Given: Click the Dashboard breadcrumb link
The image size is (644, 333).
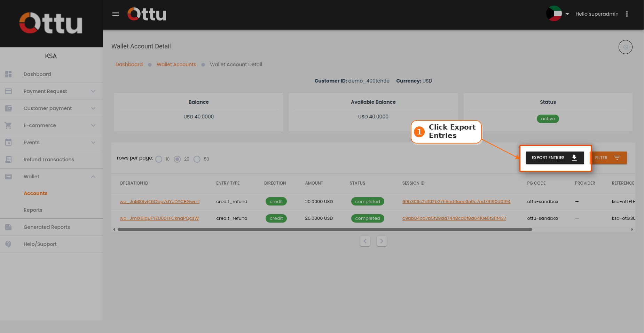Looking at the screenshot, I should (129, 64).
